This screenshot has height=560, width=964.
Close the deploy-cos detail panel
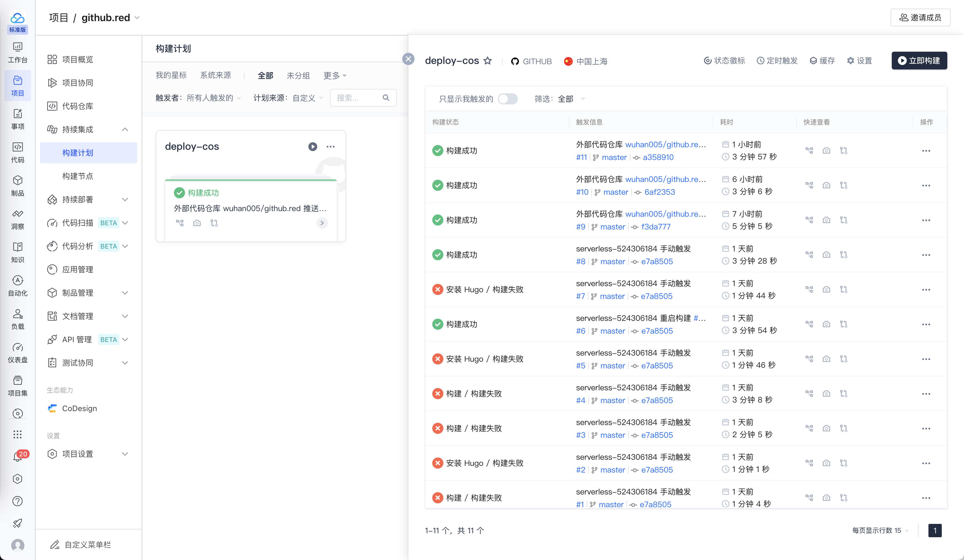click(408, 59)
